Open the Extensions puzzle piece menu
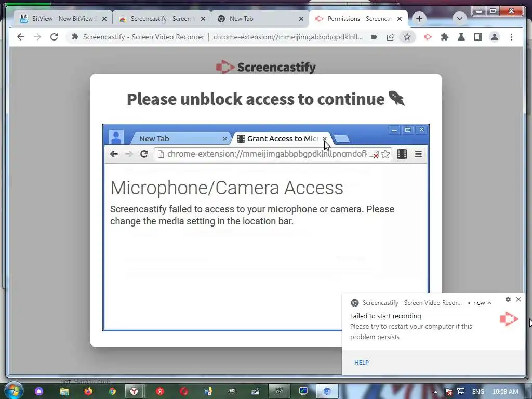Viewport: 532px width, 399px height. 445,37
